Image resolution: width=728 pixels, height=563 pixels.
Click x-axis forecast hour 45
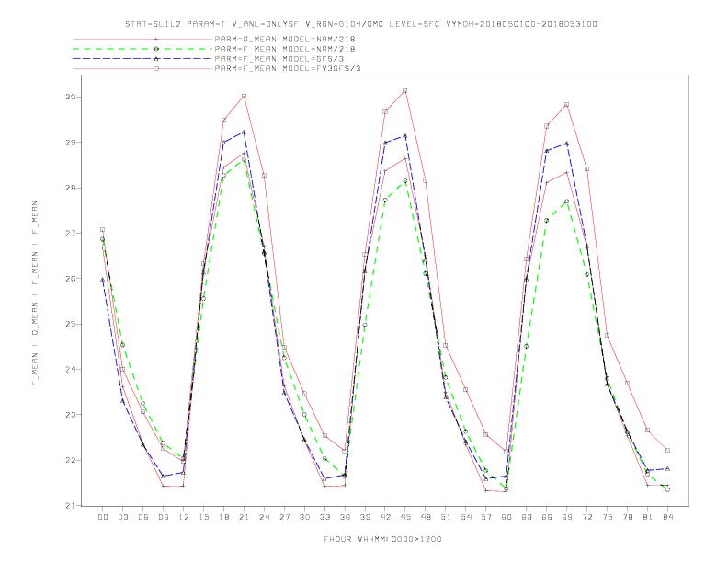click(x=404, y=517)
